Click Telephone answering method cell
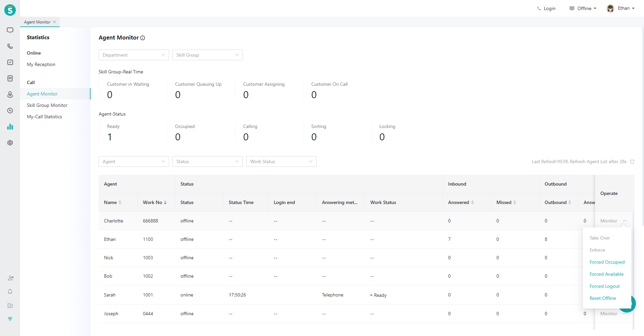 pyautogui.click(x=332, y=295)
